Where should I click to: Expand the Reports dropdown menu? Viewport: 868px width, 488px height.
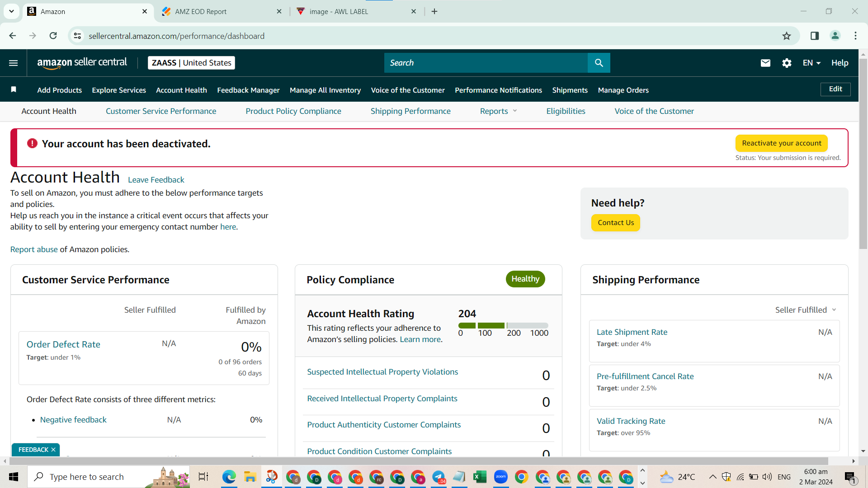498,111
